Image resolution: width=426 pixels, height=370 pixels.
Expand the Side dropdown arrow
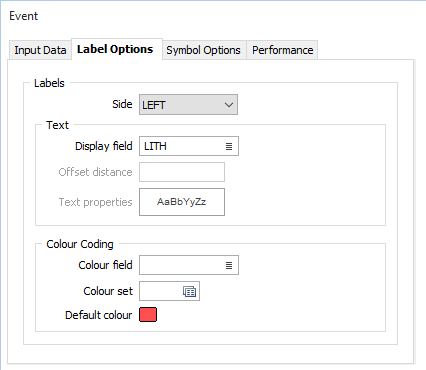coord(229,105)
